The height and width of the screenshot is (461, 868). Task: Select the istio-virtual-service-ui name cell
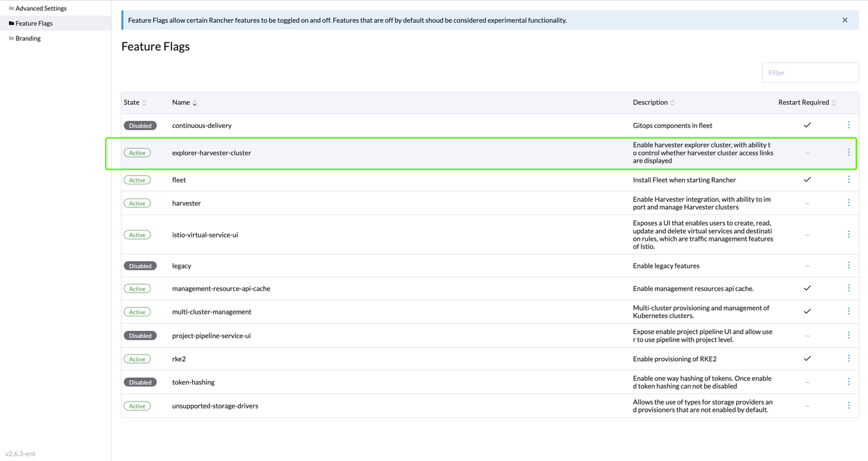205,235
